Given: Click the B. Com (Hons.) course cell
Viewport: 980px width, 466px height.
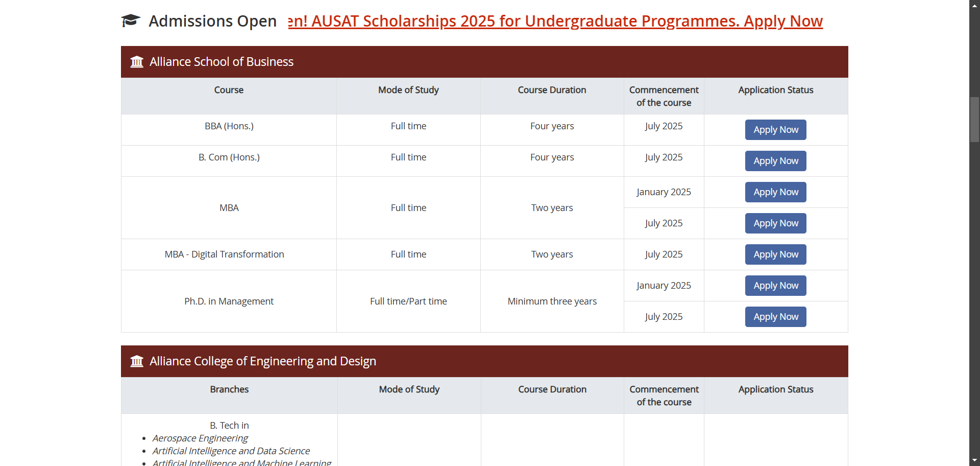Looking at the screenshot, I should [x=229, y=161].
